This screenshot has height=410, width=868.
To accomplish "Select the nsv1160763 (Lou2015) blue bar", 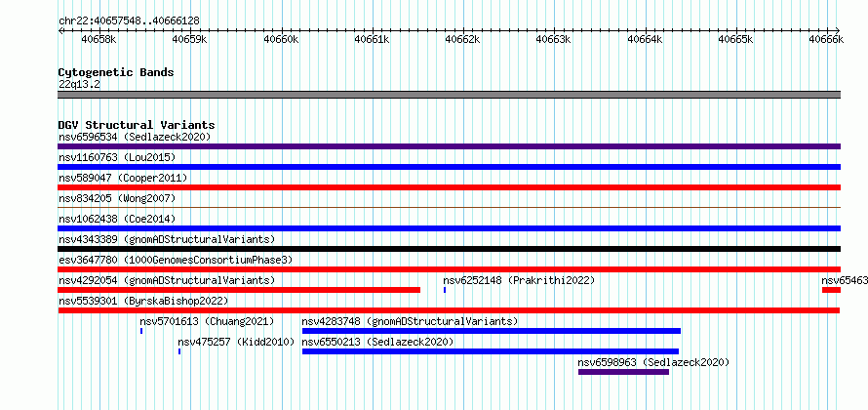I will coord(449,167).
